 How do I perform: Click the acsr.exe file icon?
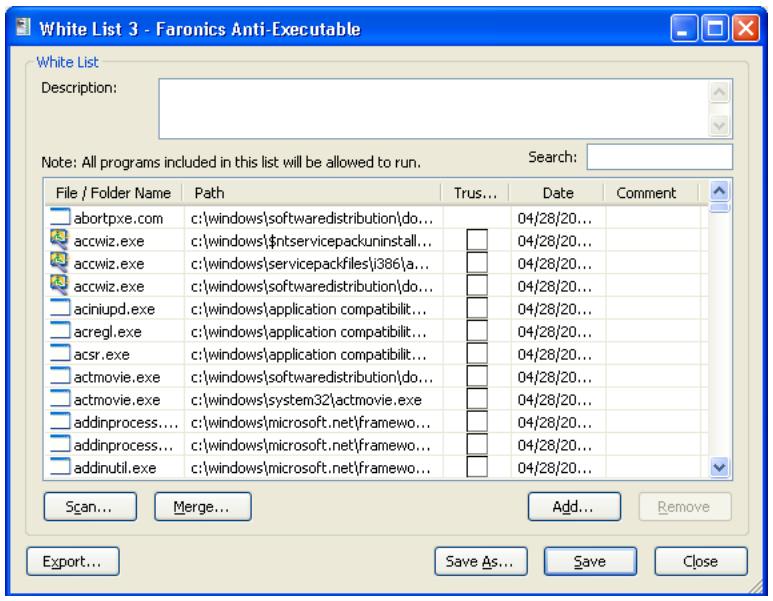[x=60, y=354]
